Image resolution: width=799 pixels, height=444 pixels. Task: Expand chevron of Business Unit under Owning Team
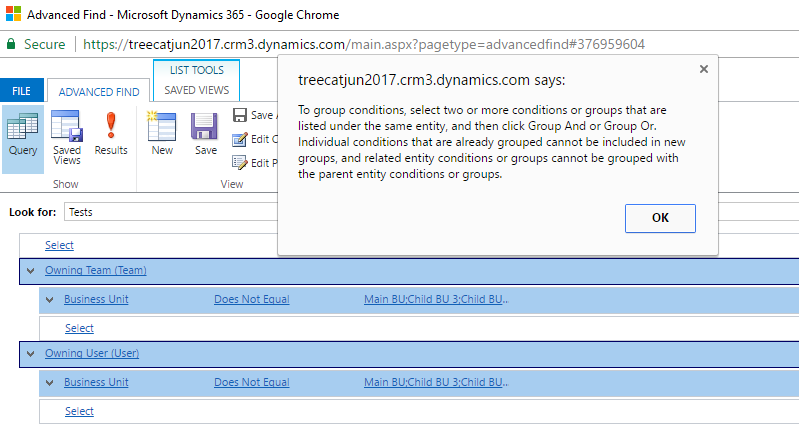pos(49,300)
